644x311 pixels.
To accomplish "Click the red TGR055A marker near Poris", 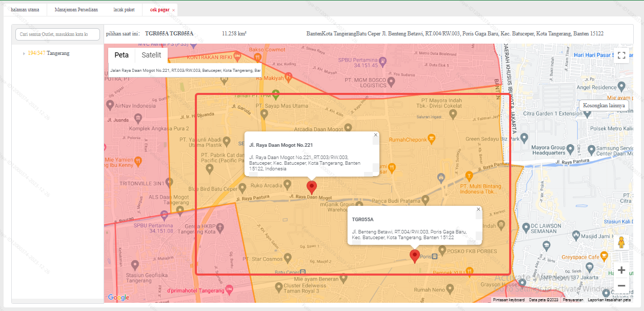I will [x=415, y=256].
